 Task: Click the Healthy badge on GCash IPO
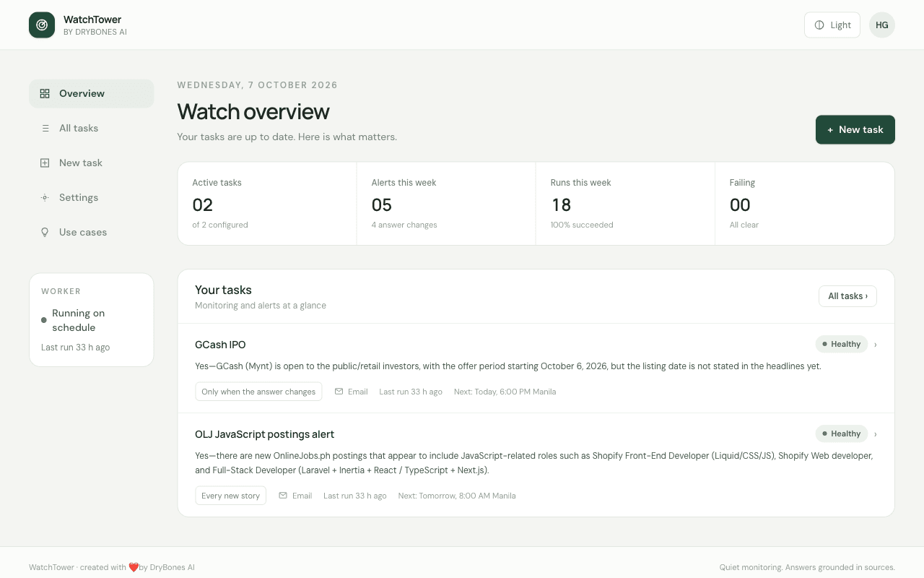(842, 344)
